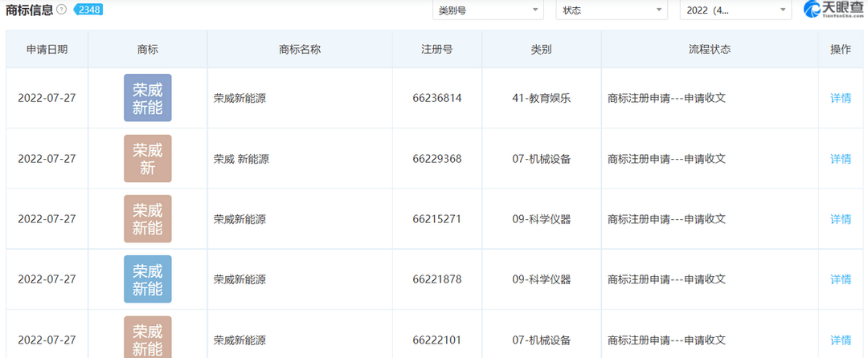The image size is (868, 358).
Task: Select registration number 66221878
Action: pos(437,279)
